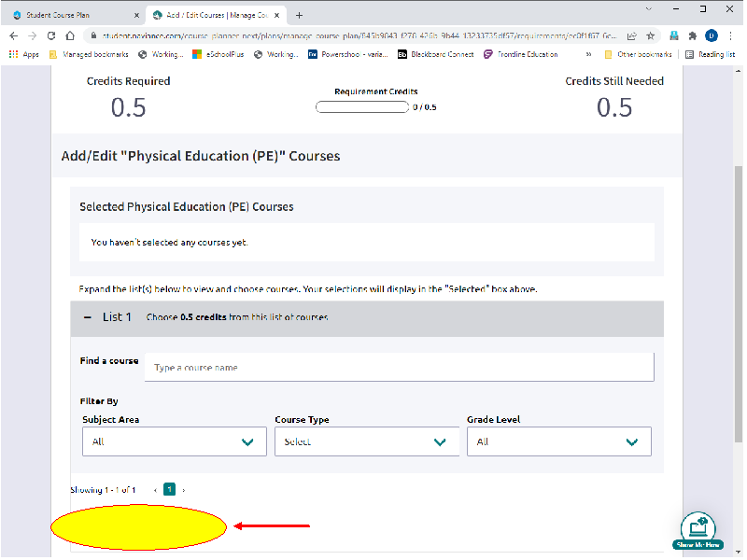Switch to the Student Course Plan tab

coord(74,15)
